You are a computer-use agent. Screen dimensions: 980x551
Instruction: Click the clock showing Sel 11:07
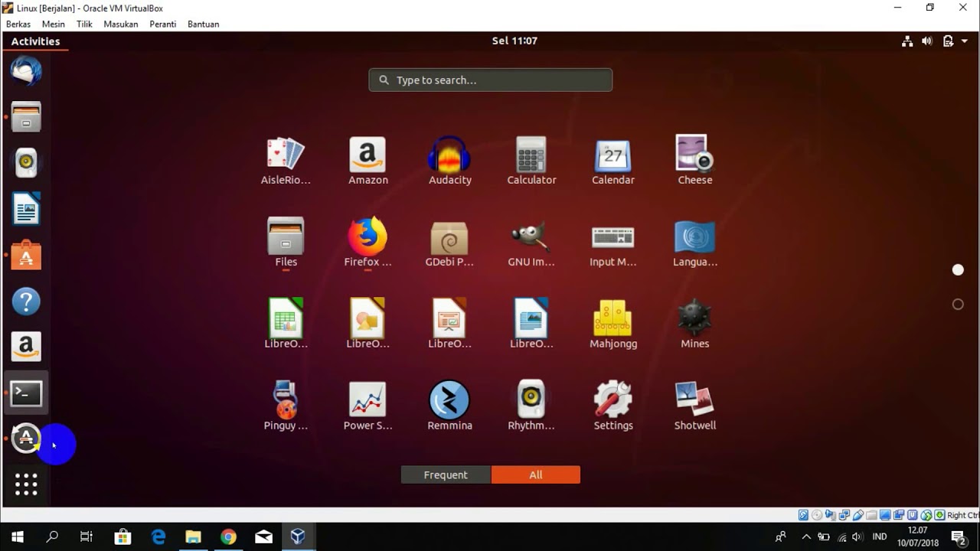514,41
